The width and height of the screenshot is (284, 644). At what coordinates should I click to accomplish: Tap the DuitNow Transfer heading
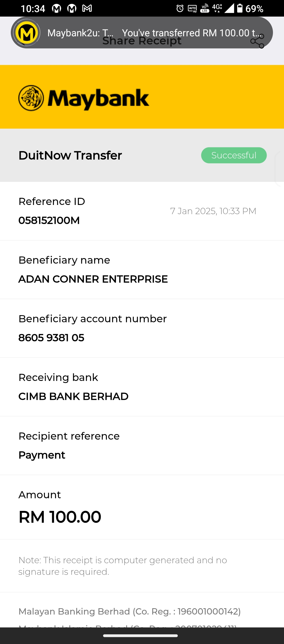coord(70,155)
